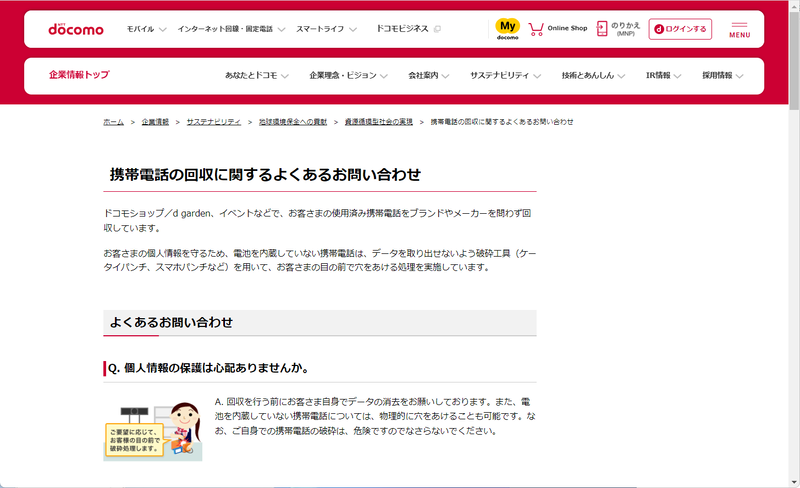800x488 pixels.
Task: Open the My docomo icon
Action: click(x=507, y=29)
